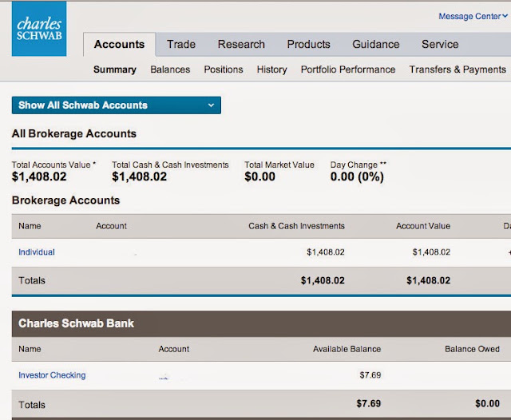
Task: Select the Accounts main tab
Action: [x=119, y=44]
